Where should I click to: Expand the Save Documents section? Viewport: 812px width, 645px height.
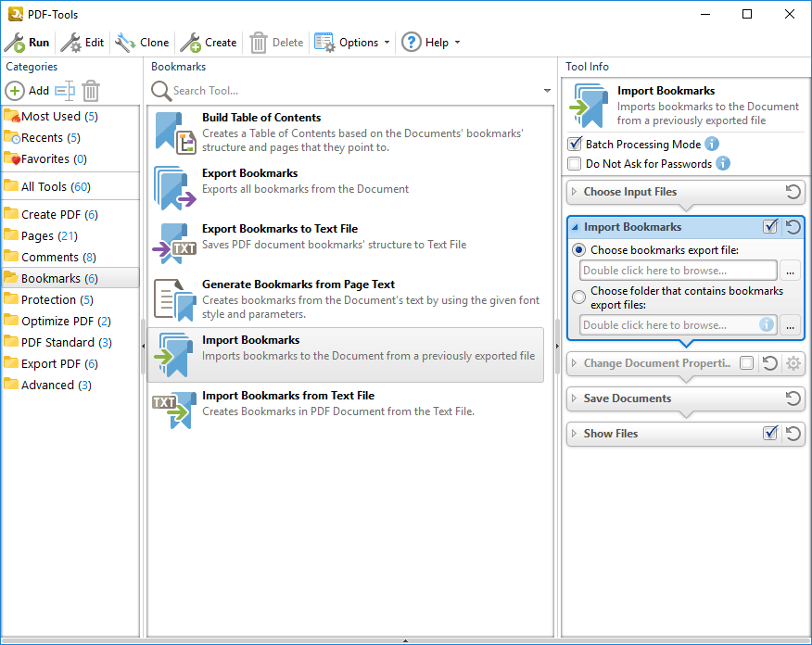pyautogui.click(x=575, y=398)
